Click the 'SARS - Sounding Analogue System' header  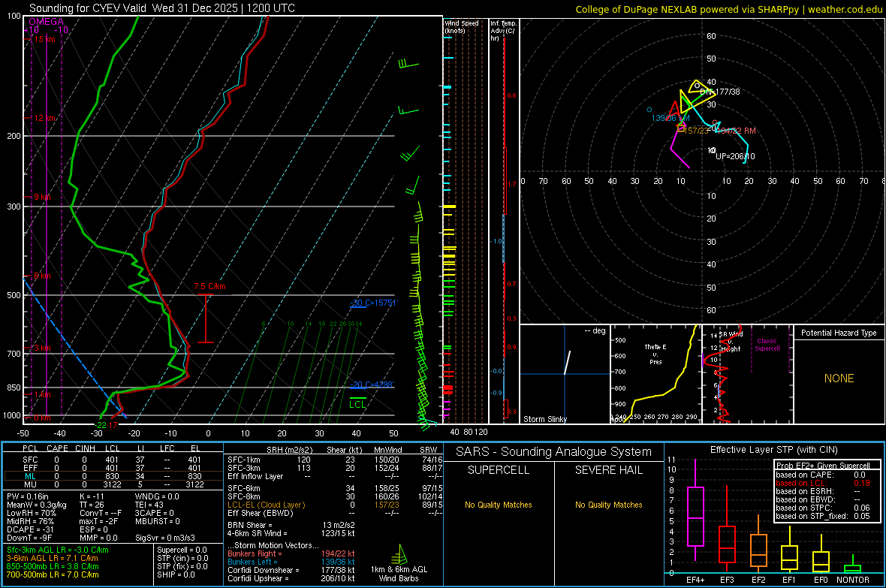pos(553,452)
